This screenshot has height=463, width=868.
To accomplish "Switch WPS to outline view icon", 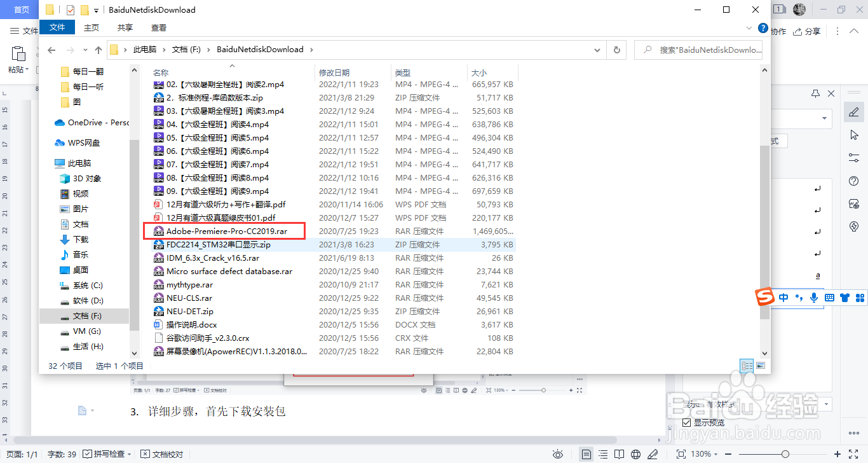I will [x=603, y=454].
